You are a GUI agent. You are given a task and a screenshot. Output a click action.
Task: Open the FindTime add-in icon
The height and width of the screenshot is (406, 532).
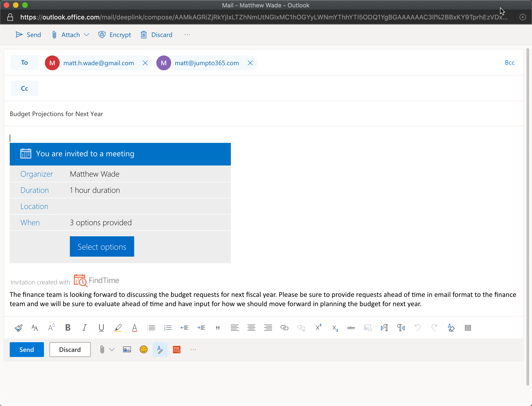177,349
